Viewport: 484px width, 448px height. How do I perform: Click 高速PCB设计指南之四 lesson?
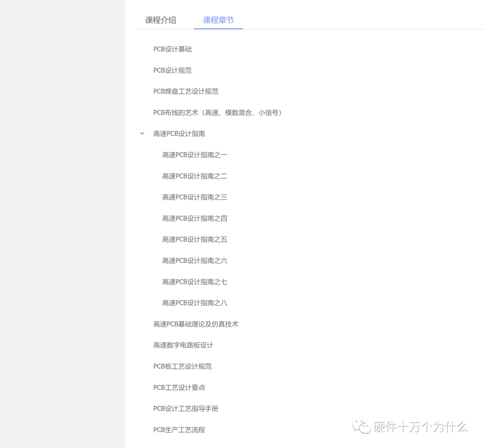(x=194, y=218)
